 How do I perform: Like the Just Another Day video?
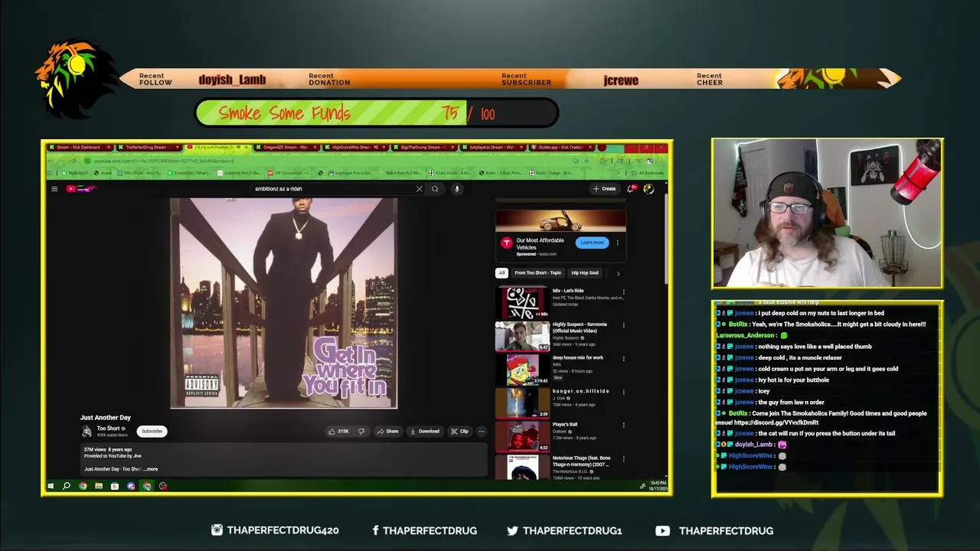[338, 431]
